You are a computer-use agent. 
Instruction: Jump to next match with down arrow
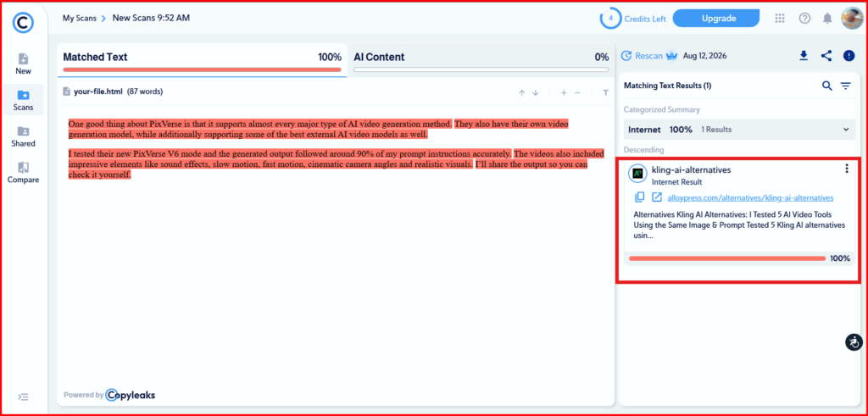[536, 93]
